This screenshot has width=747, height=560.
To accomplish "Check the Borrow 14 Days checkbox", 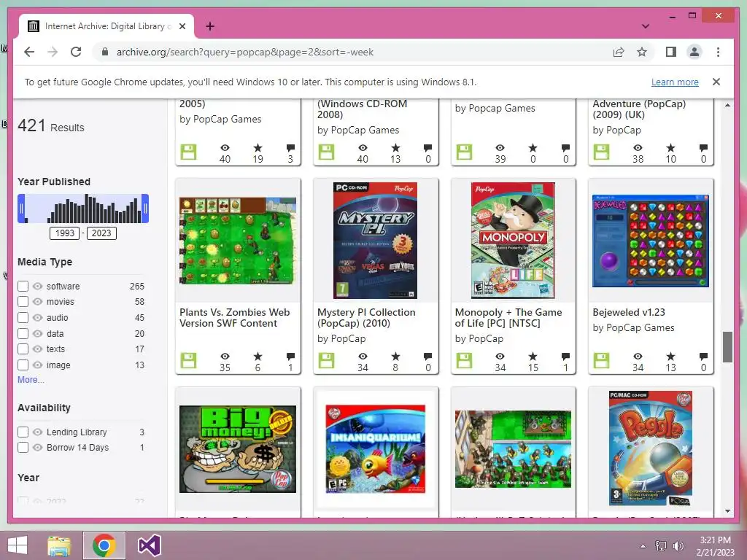I will coord(23,447).
